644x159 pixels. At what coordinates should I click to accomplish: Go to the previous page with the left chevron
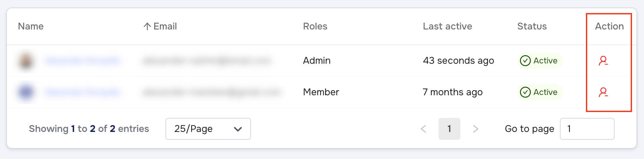tap(424, 129)
